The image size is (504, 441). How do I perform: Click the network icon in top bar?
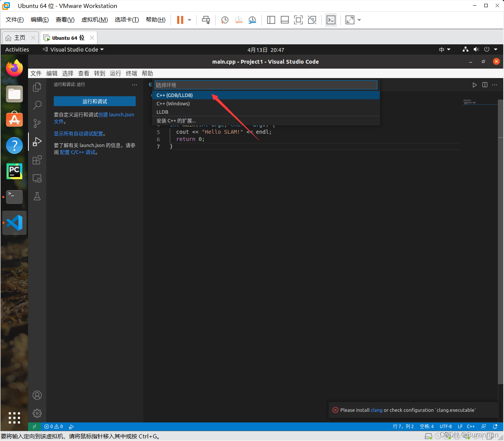[465, 50]
